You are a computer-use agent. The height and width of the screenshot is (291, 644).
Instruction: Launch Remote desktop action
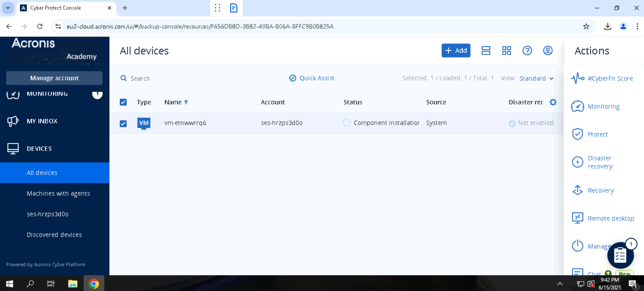click(610, 218)
